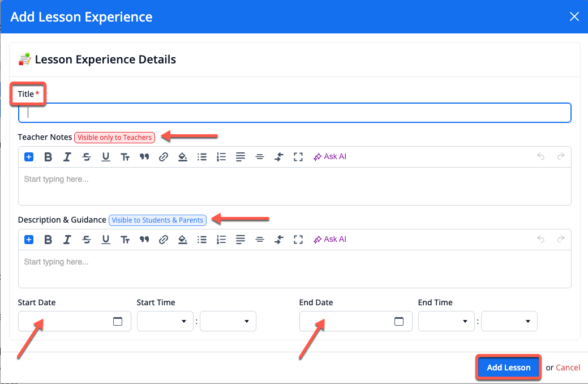Viewport: 588px width, 384px height.
Task: Underline text in Description & Guidance toolbar
Action: [106, 240]
